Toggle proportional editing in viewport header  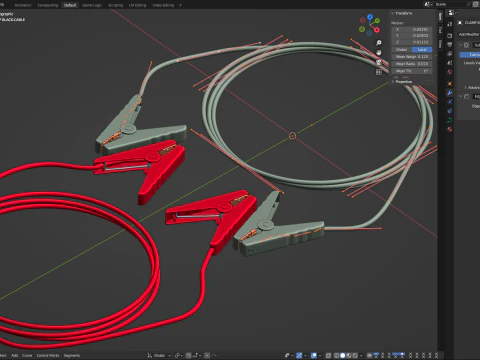point(207,355)
